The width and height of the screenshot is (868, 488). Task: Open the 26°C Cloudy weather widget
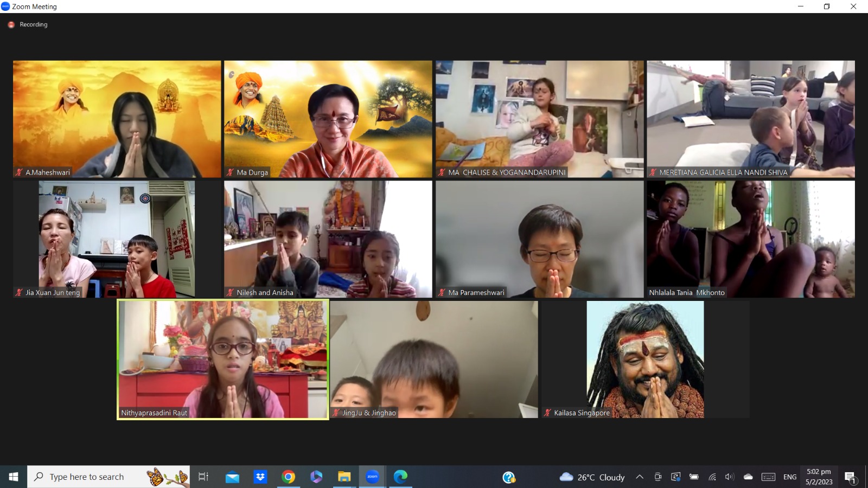[592, 477]
